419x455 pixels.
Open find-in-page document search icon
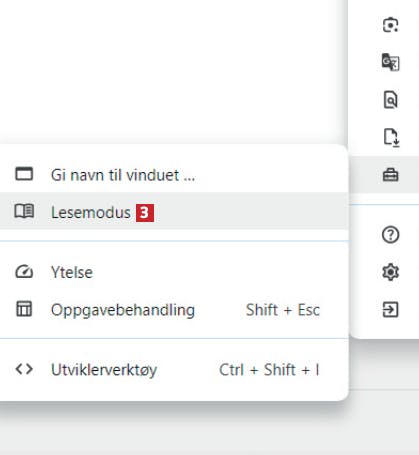pyautogui.click(x=390, y=100)
